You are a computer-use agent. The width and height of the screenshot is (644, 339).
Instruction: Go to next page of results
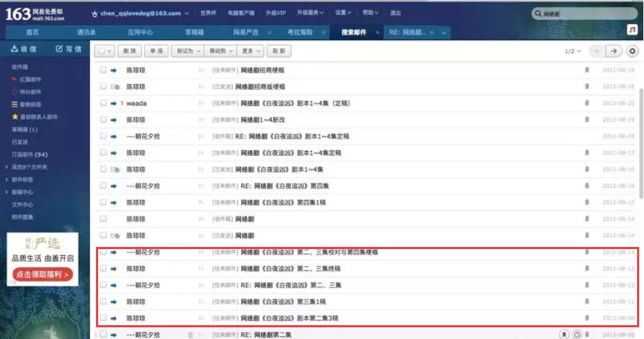(613, 51)
